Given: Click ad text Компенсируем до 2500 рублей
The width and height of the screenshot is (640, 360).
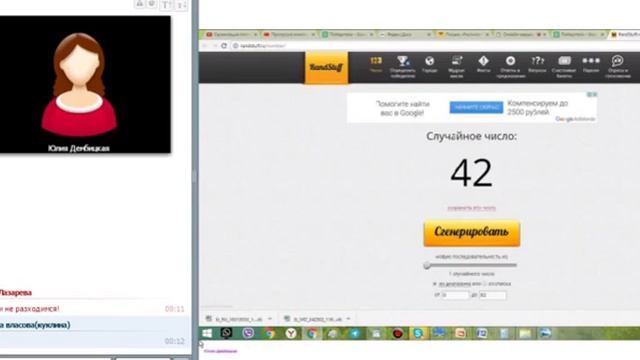Looking at the screenshot, I should coord(537,107).
